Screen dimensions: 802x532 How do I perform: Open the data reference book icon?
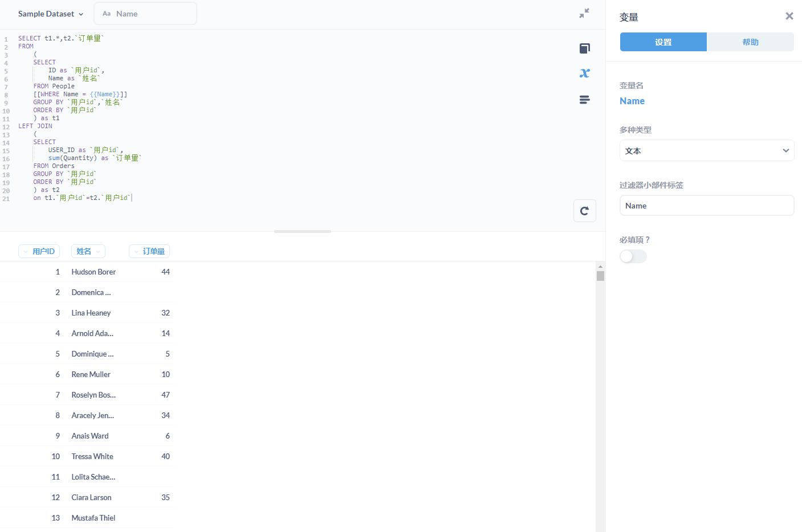[x=584, y=48]
